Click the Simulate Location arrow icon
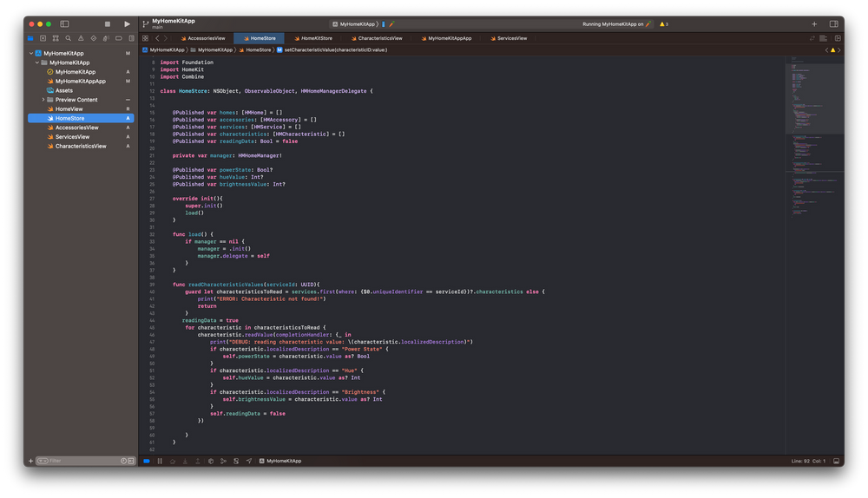 pos(249,461)
